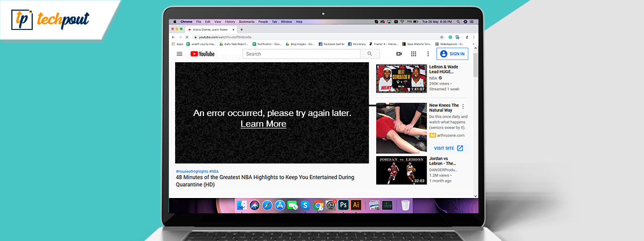This screenshot has height=241, width=644.
Task: Open LeBron & Wade video thumbnail
Action: (x=401, y=78)
